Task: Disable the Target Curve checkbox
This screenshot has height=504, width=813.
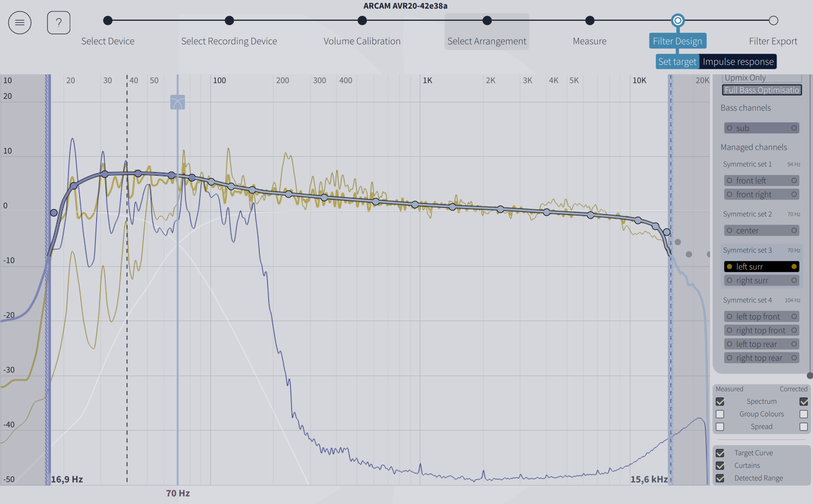Action: pyautogui.click(x=720, y=453)
